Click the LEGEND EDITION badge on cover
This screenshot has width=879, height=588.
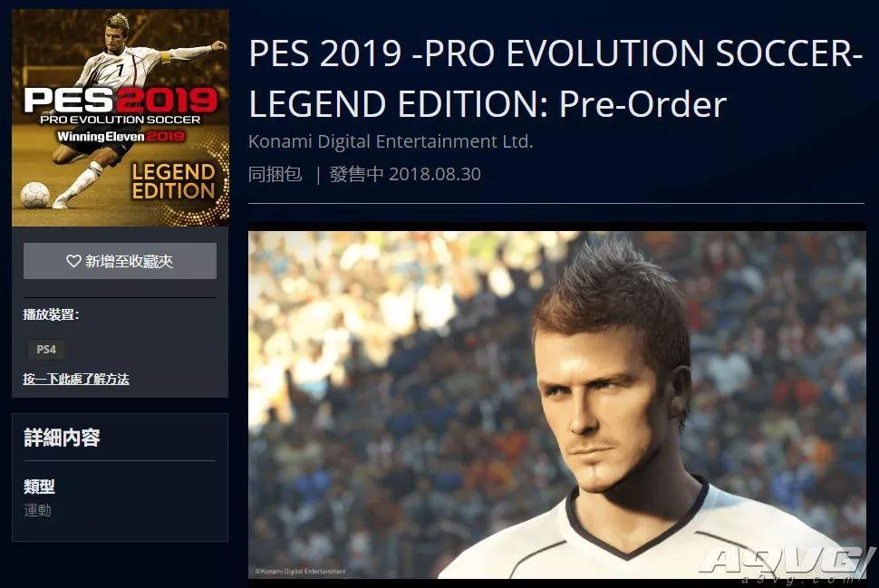173,181
